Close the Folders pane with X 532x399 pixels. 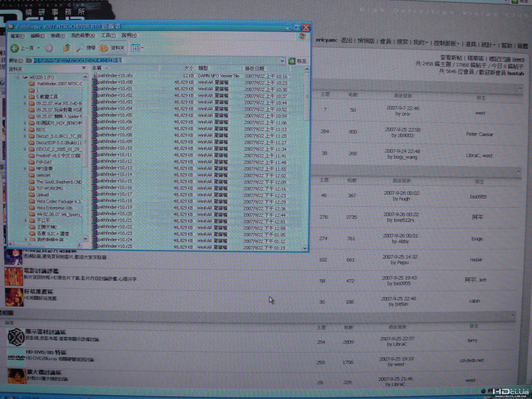(84, 68)
